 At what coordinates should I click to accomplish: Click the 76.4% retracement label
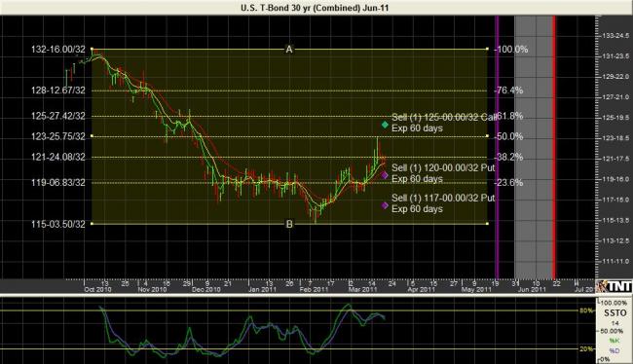(508, 90)
